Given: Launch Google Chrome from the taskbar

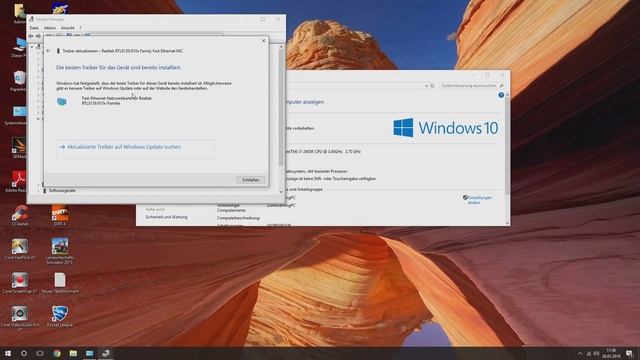Looking at the screenshot, I should click(57, 353).
